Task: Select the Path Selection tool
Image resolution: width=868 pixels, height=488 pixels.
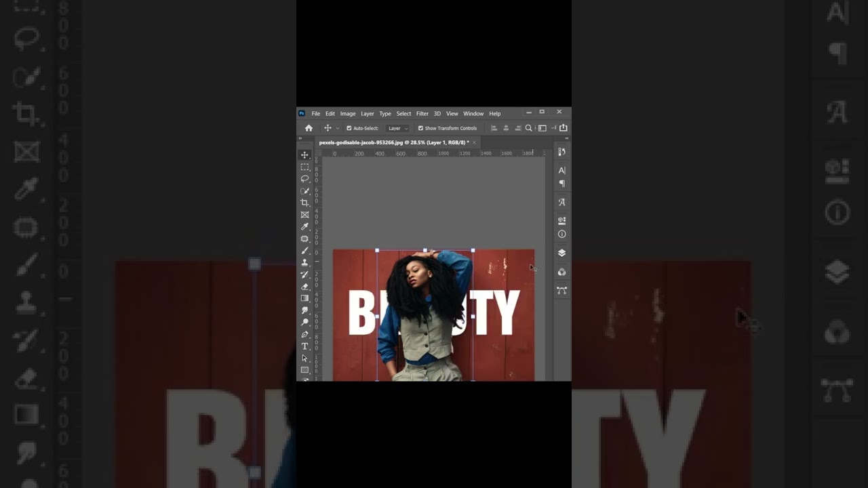Action: (304, 358)
